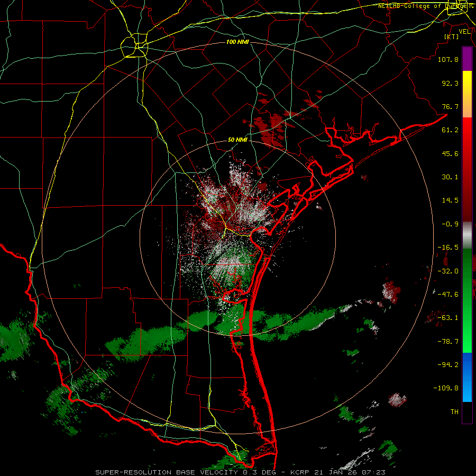Viewport: 476px width, 476px height.
Task: Click the Super-Resolution Base Velocity caption
Action: click(241, 472)
